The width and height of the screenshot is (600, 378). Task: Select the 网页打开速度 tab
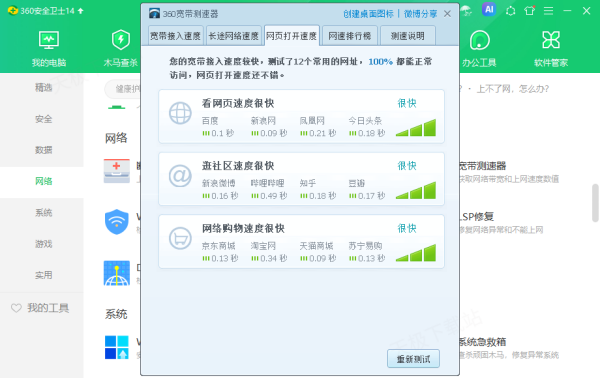[292, 36]
